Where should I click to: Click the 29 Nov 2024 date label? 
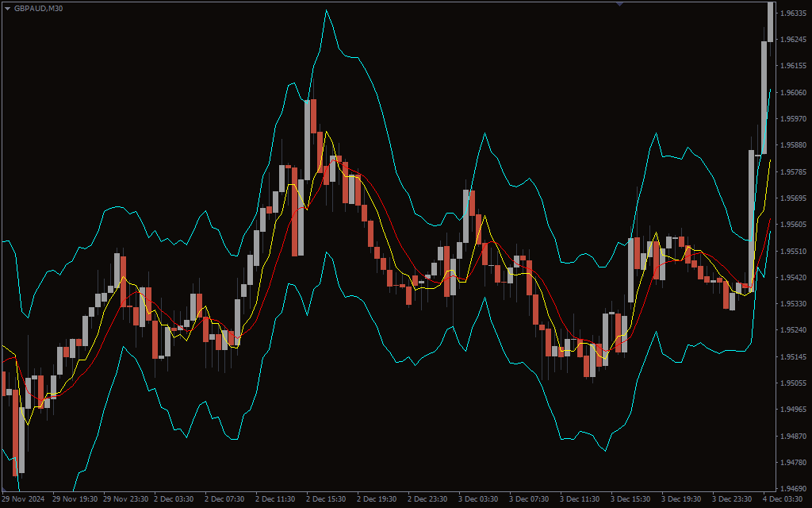(x=22, y=499)
